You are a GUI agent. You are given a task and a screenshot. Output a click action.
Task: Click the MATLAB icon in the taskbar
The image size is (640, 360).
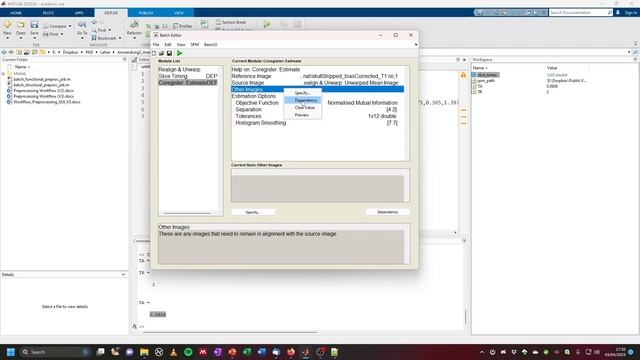(x=306, y=352)
